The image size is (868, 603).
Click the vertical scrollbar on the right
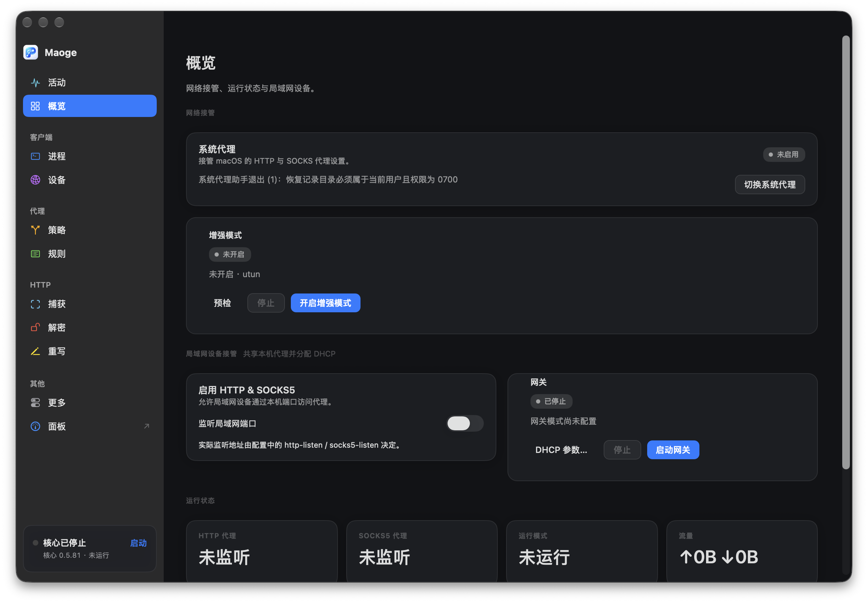tap(846, 252)
